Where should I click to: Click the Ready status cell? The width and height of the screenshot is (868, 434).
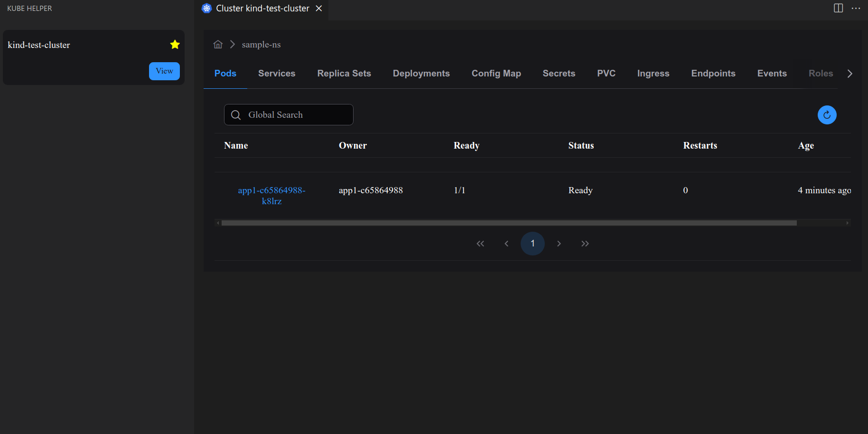coord(580,190)
